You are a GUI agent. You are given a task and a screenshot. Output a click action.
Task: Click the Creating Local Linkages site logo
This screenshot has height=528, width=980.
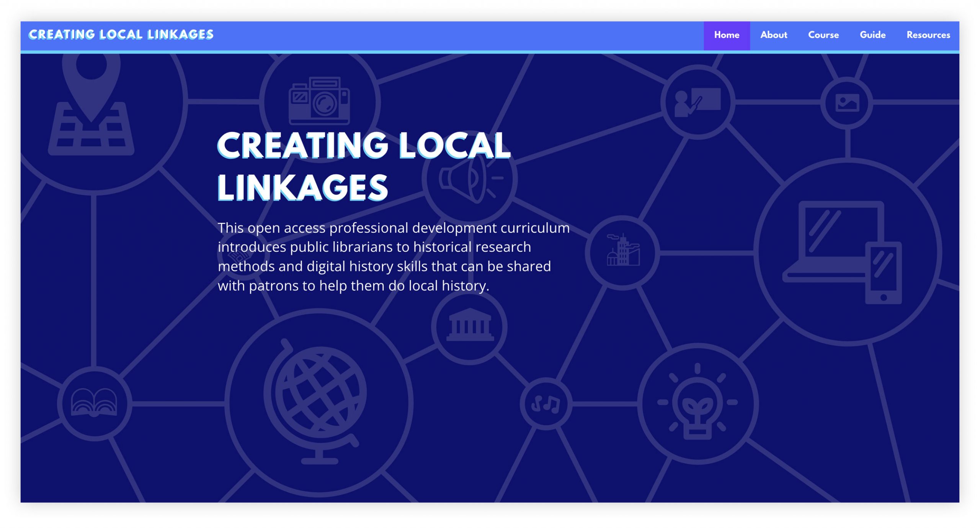click(121, 34)
